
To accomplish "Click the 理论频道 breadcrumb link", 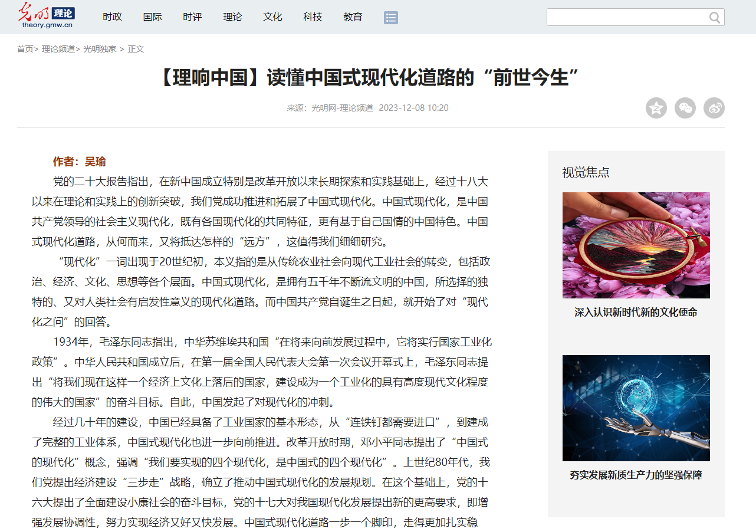I will pos(58,49).
